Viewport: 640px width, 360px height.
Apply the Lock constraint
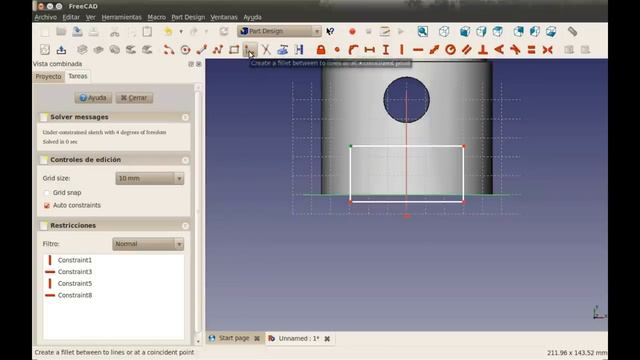point(321,50)
